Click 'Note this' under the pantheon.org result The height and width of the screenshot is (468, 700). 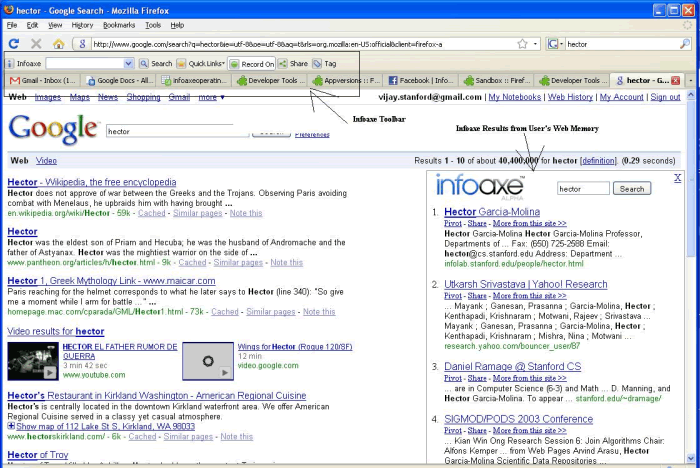click(287, 263)
